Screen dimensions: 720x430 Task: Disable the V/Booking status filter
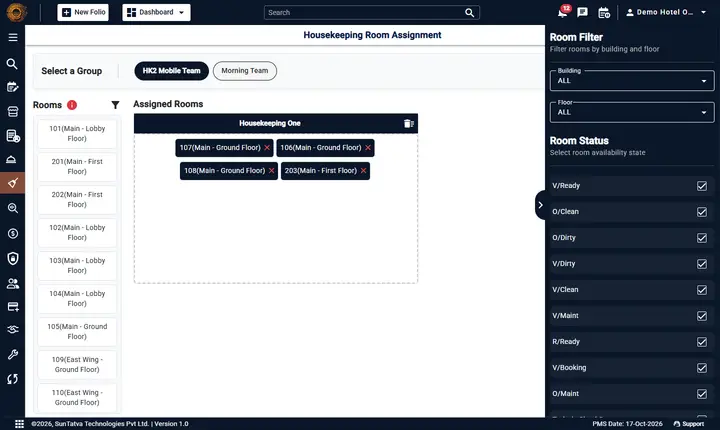point(702,368)
